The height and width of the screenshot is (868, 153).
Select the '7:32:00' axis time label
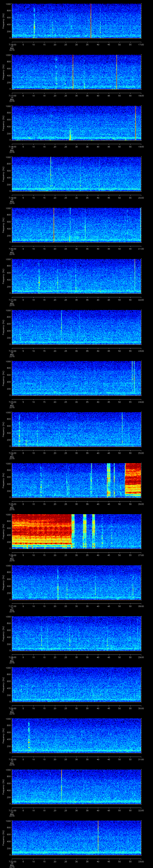click(12, 861)
